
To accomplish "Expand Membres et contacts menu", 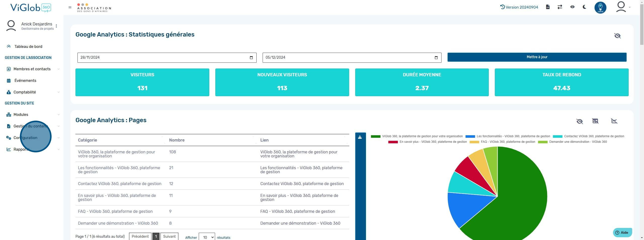I will pos(32,69).
